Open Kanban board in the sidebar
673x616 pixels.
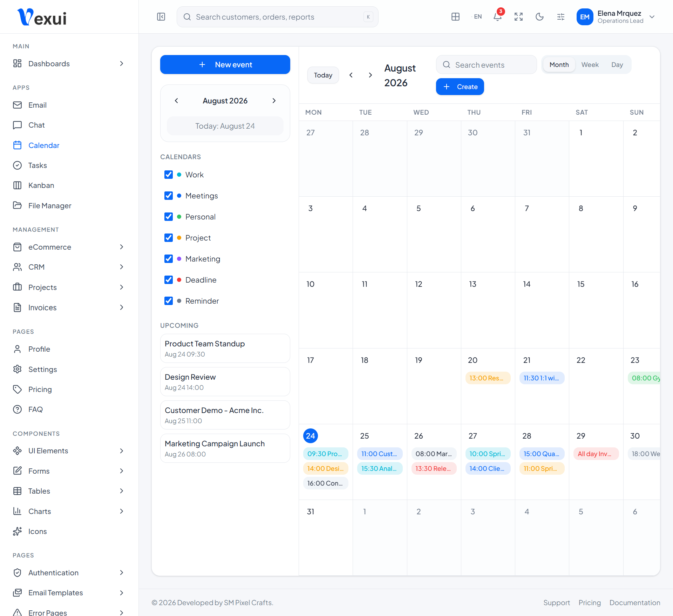point(69,185)
